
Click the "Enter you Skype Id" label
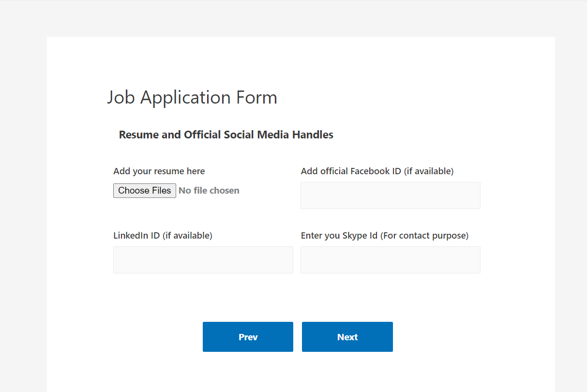[384, 236]
